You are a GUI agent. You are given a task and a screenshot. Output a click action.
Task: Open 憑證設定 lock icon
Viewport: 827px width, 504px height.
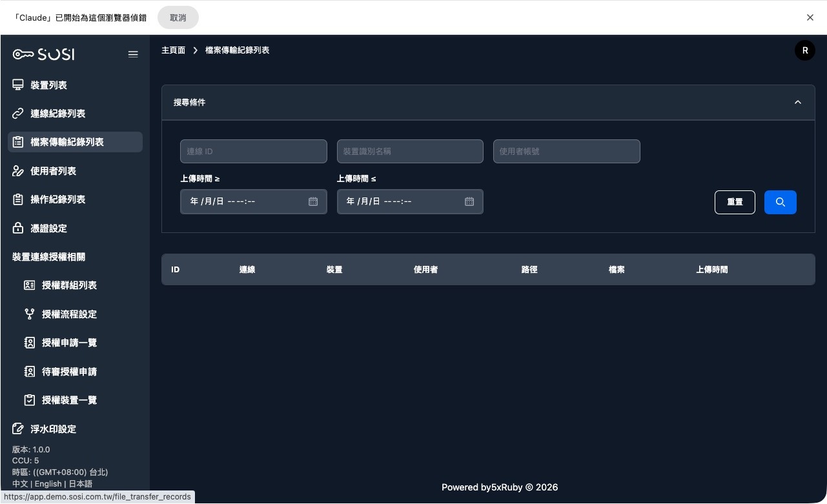[x=18, y=228]
